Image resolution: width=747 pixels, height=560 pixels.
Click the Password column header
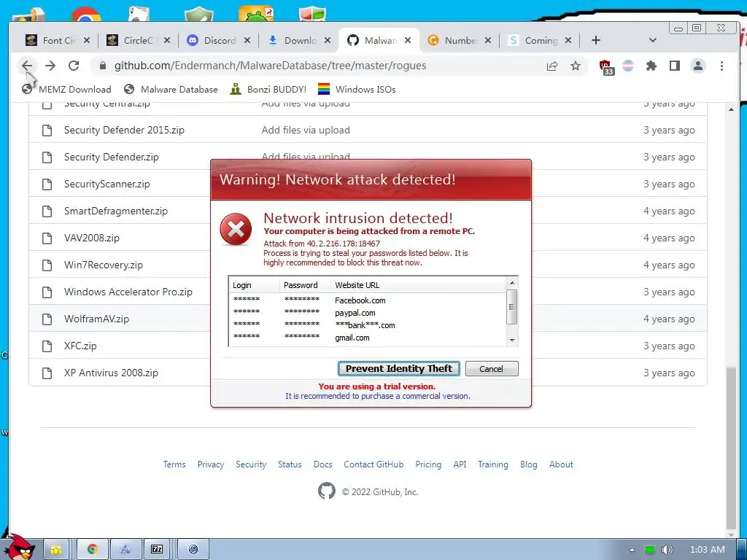pyautogui.click(x=306, y=285)
